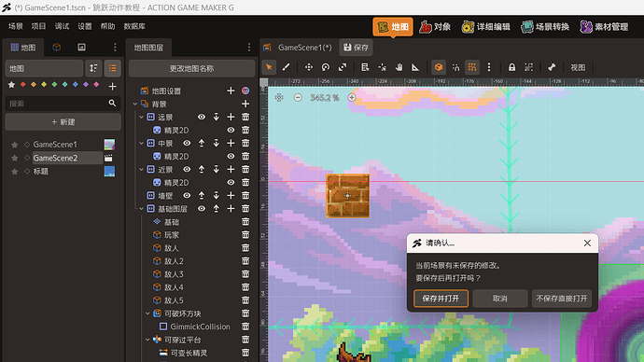Collapse the 中景 layer group
Image resolution: width=644 pixels, height=362 pixels.
pos(142,144)
